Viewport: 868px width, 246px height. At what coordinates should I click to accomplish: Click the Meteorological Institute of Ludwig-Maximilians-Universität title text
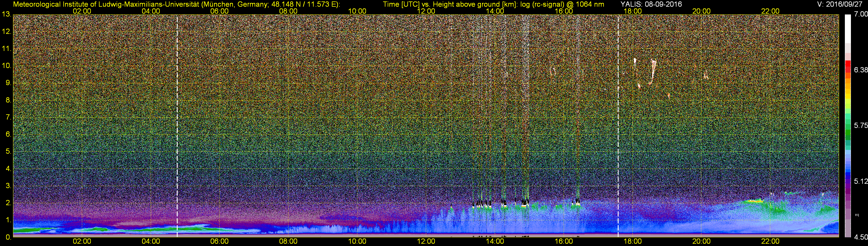point(176,4)
